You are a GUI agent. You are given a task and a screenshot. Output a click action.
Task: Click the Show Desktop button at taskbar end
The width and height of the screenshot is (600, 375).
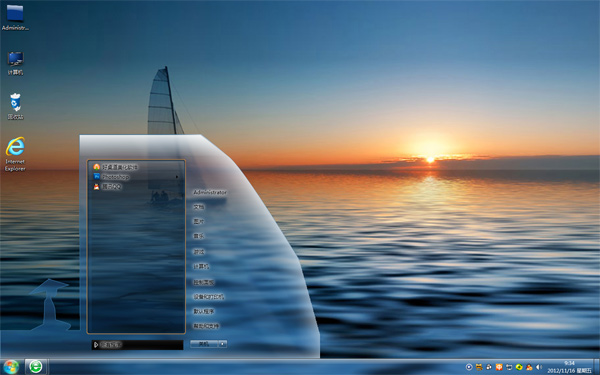pos(597,367)
